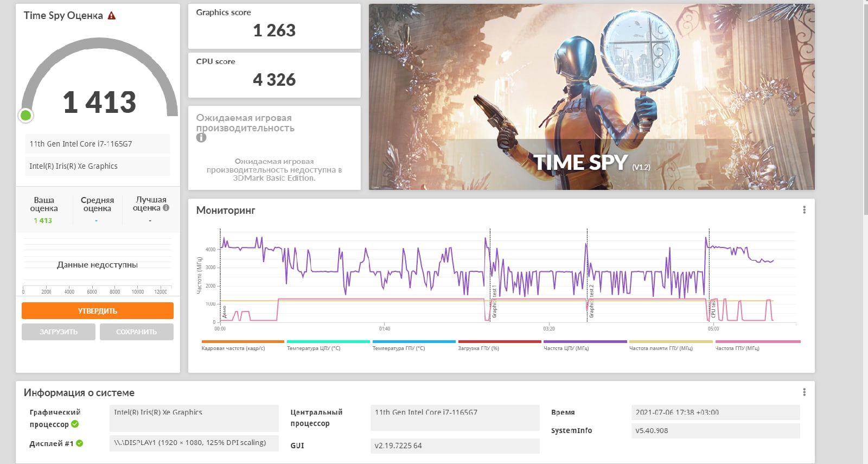
Task: Click the Демо marker at chart start
Action: tap(224, 312)
